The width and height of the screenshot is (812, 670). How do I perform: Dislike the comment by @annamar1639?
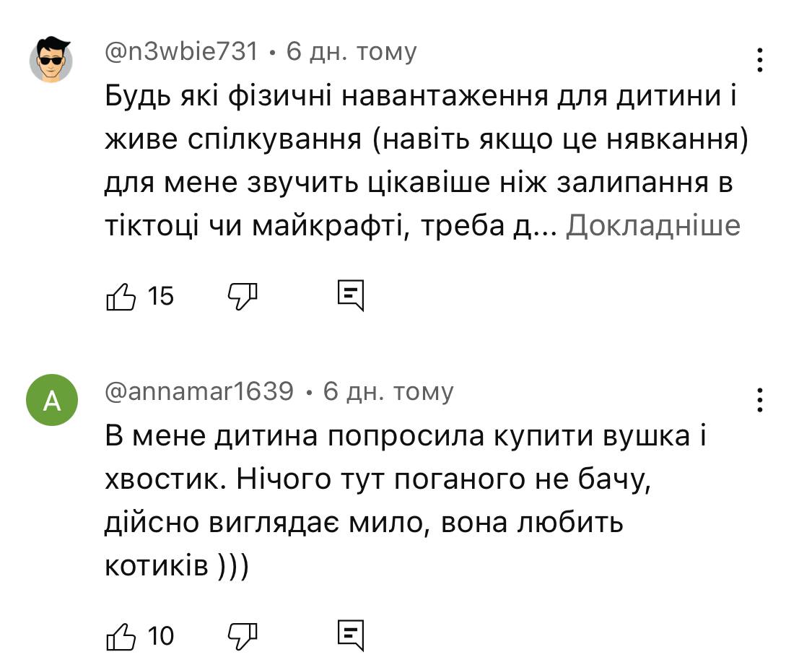coord(243,635)
